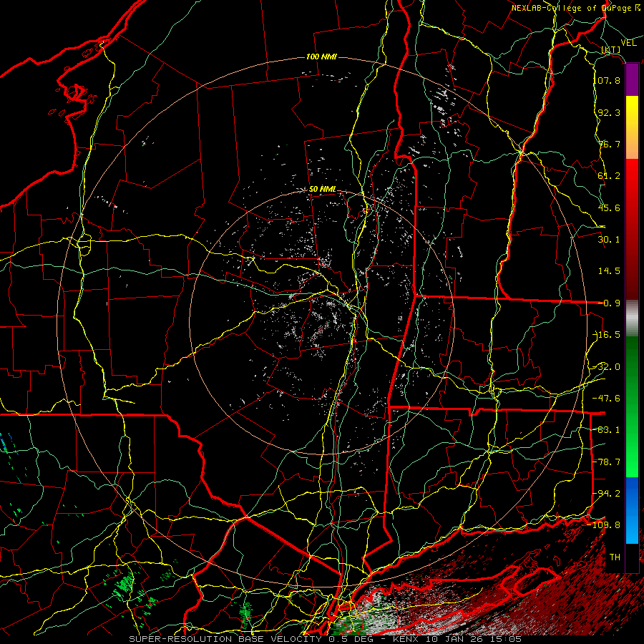Pick the gray near-zero segment of velocity scale
The width and height of the screenshot is (644, 644).
point(632,316)
